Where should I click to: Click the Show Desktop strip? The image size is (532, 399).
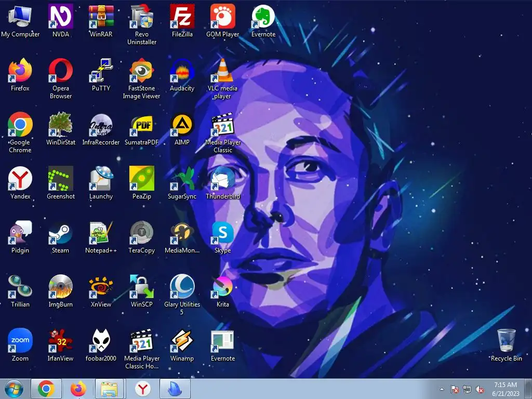(528, 389)
